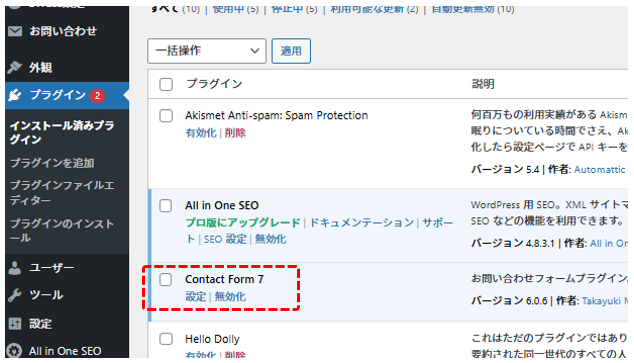
Task: Click 無効化 under Contact Form 7
Action: (x=230, y=296)
